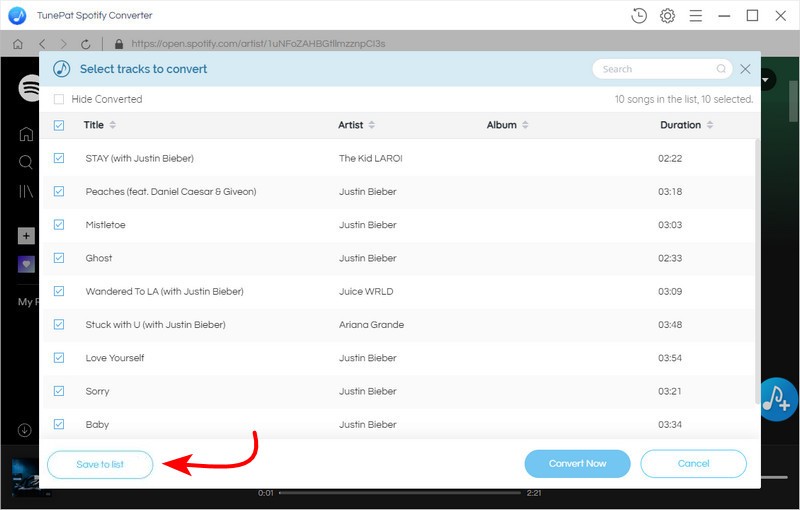Click the padlock icon in the address bar
Image resolution: width=800 pixels, height=510 pixels.
pyautogui.click(x=119, y=44)
